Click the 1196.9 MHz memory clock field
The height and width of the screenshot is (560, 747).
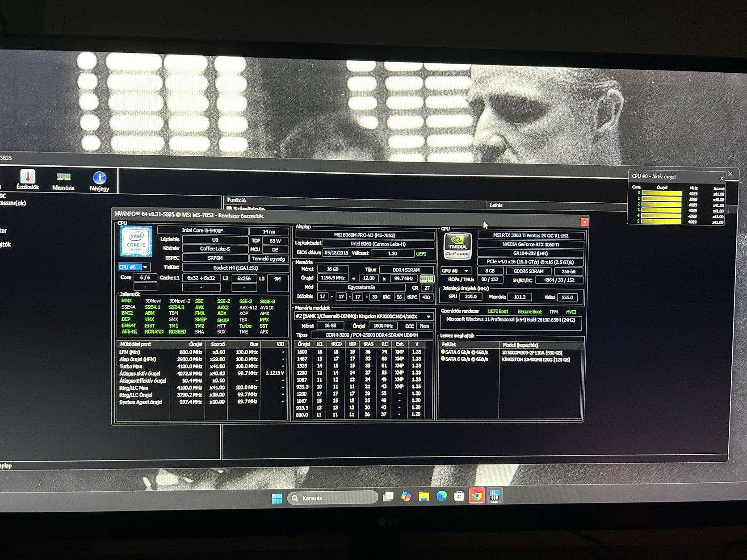[x=333, y=278]
